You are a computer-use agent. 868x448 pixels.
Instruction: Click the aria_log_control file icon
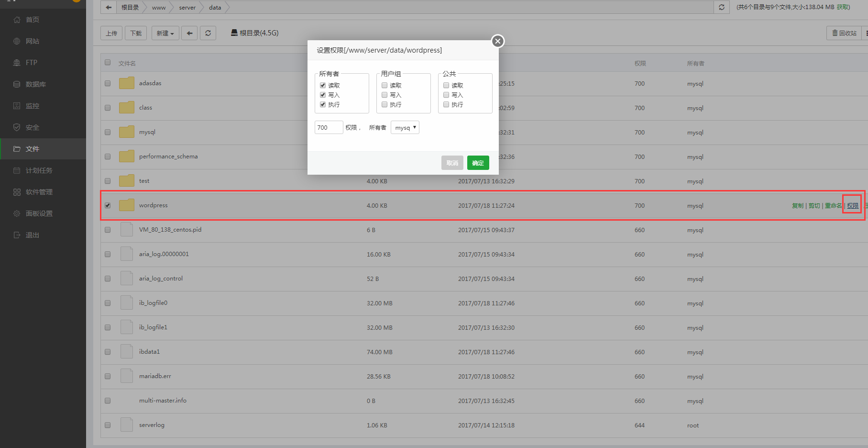(127, 279)
